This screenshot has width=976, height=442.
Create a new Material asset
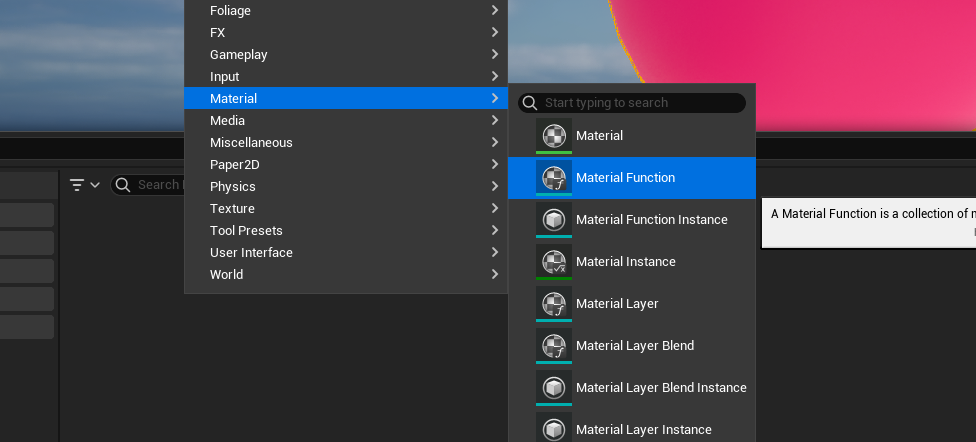pos(632,136)
